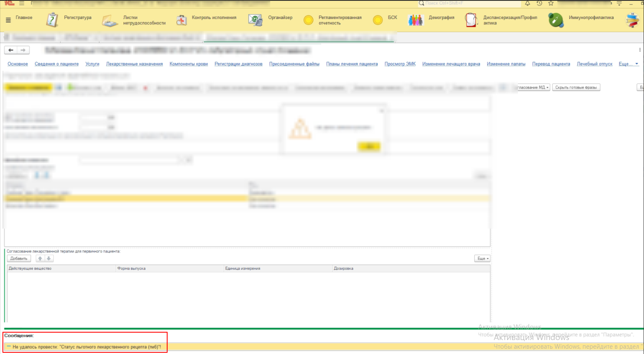Open the Главное main menu
Screen dimensions: 644x354
coord(19,18)
